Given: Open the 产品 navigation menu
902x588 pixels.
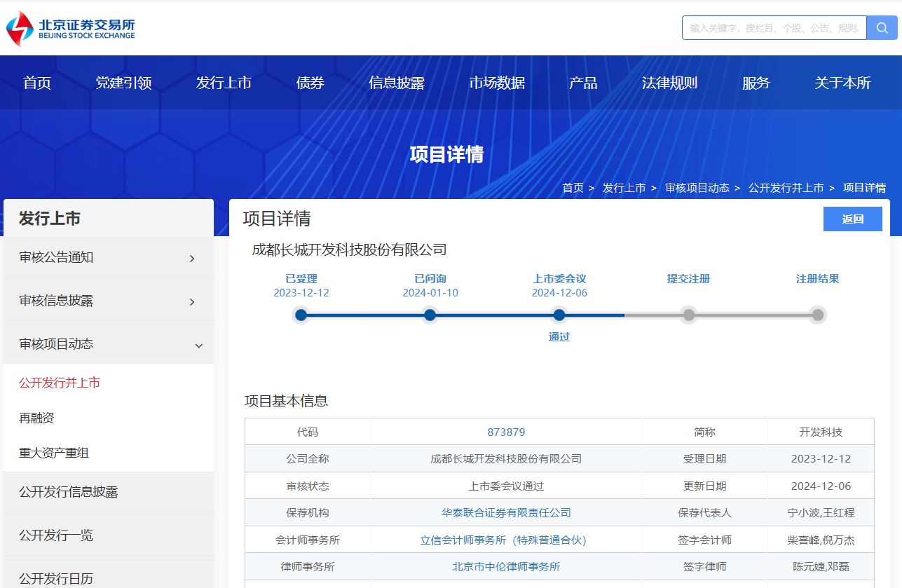Looking at the screenshot, I should pyautogui.click(x=583, y=83).
